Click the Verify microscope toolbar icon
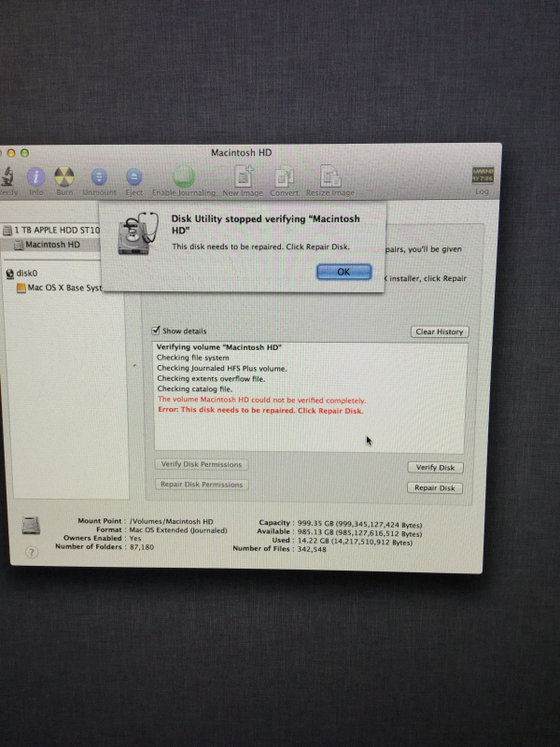The image size is (560, 747). coord(7,176)
